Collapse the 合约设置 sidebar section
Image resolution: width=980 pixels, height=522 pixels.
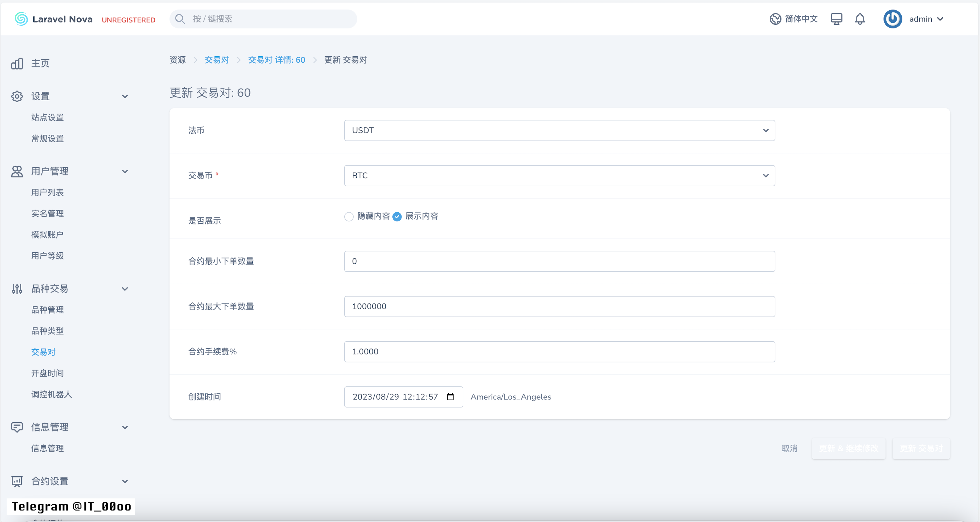coord(125,481)
